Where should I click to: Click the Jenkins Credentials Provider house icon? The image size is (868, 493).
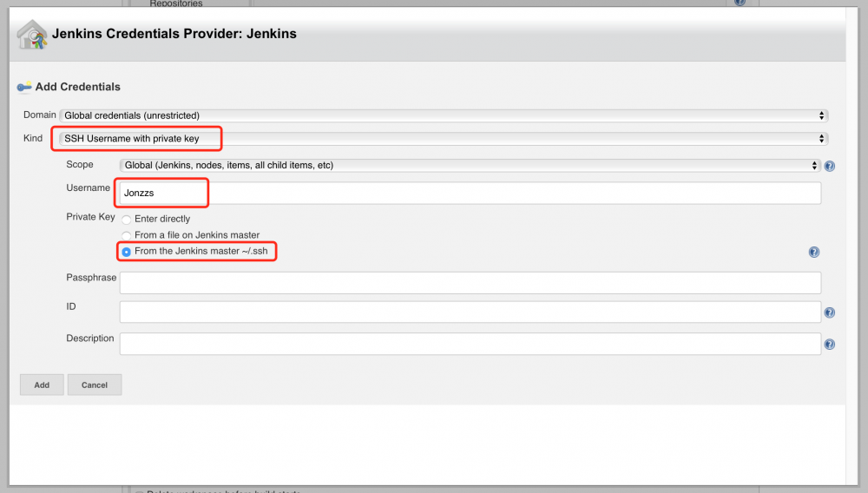coord(32,35)
